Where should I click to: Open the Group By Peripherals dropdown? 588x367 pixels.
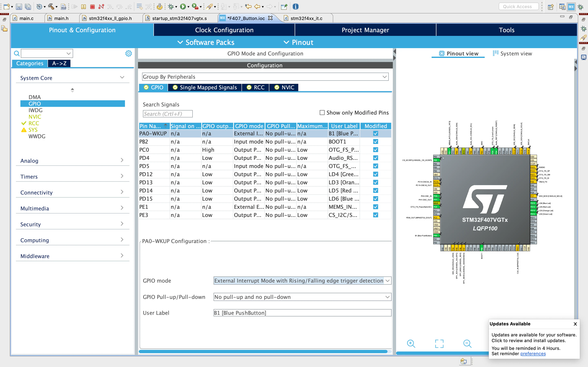click(x=265, y=77)
